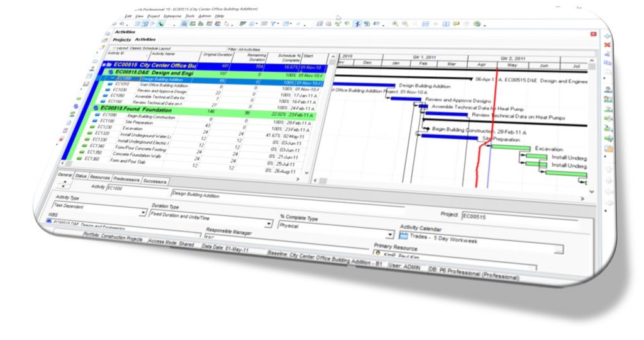Screen dimensions: 644x340
Task: Open the Resources details tab
Action: tap(100, 178)
